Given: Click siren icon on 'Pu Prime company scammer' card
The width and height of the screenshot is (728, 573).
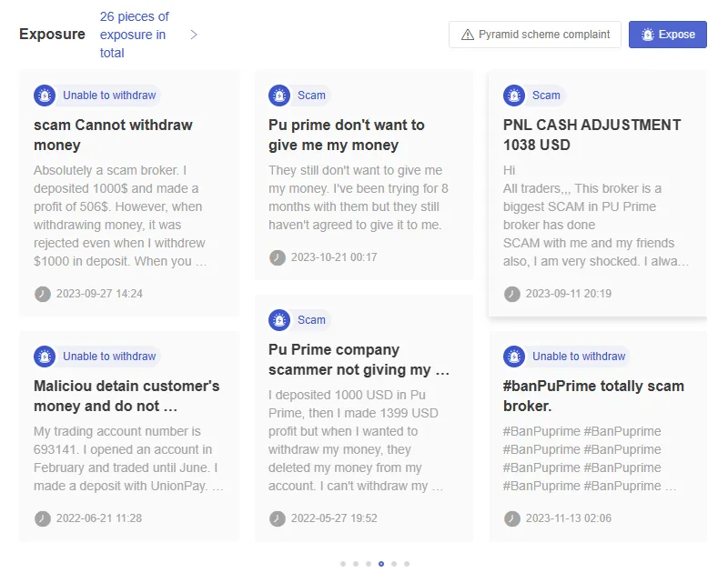Looking at the screenshot, I should point(279,320).
